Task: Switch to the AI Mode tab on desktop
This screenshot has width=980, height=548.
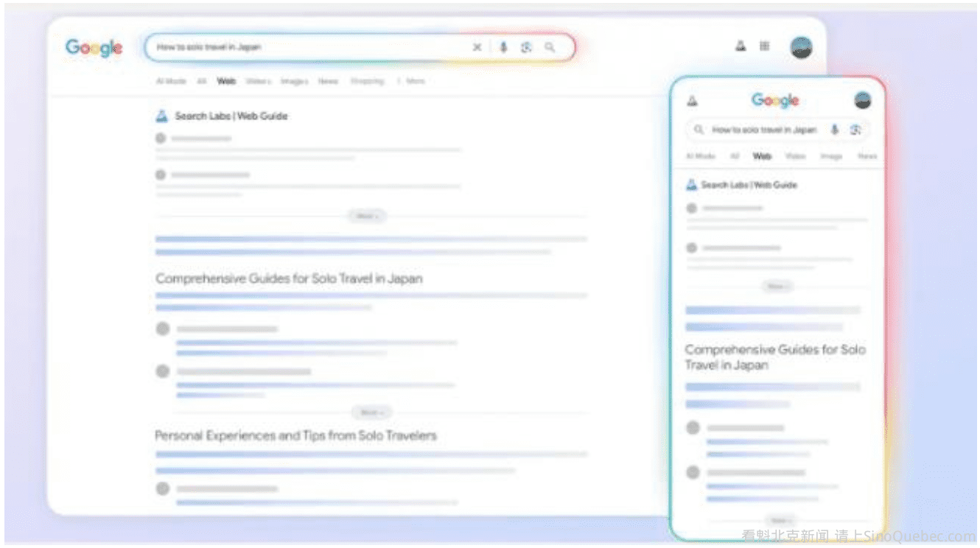Action: click(x=171, y=81)
